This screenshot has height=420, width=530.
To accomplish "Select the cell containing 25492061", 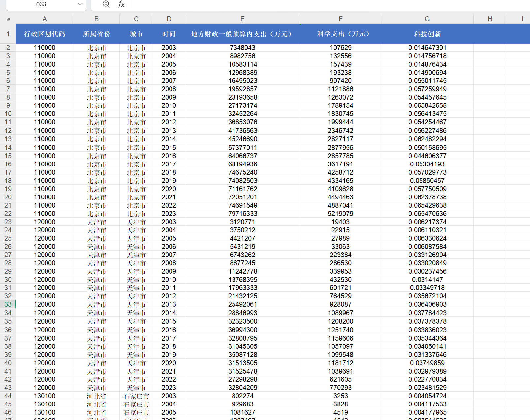I will click(242, 304).
